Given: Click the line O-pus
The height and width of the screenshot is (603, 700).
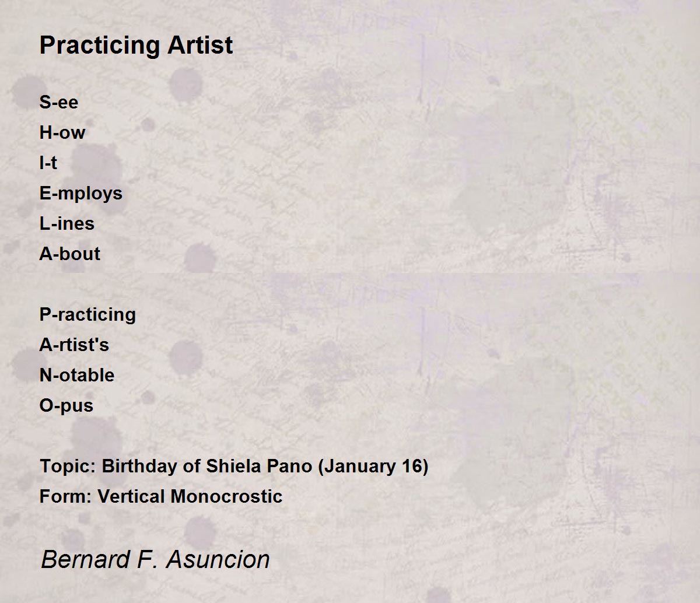Looking at the screenshot, I should click(66, 405).
